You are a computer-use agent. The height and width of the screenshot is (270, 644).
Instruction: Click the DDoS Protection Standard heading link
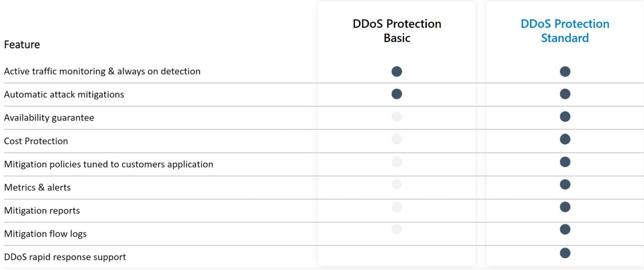pyautogui.click(x=565, y=31)
